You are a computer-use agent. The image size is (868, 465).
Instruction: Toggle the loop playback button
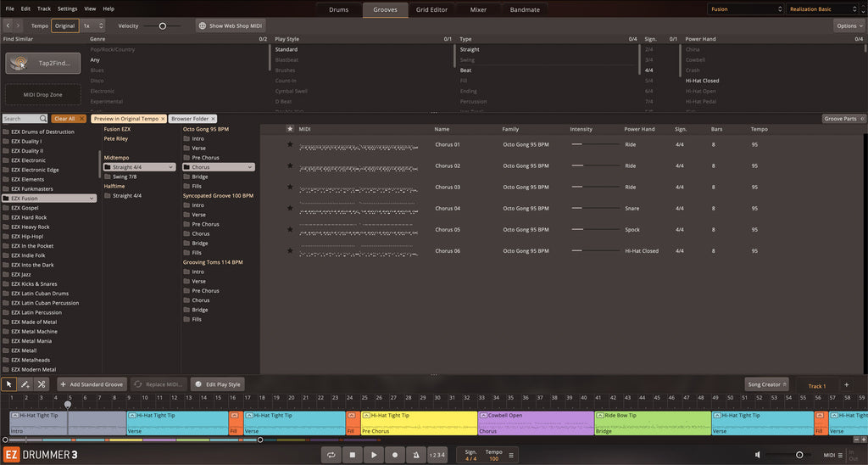coord(331,456)
